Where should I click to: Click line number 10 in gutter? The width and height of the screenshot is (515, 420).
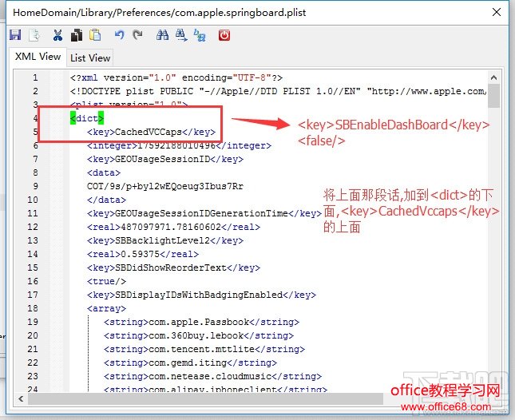33,200
